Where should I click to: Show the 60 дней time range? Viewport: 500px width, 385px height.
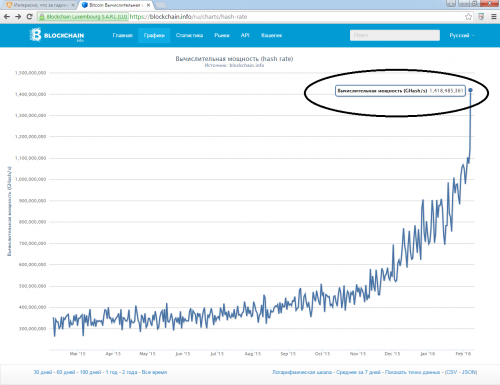pos(65,372)
